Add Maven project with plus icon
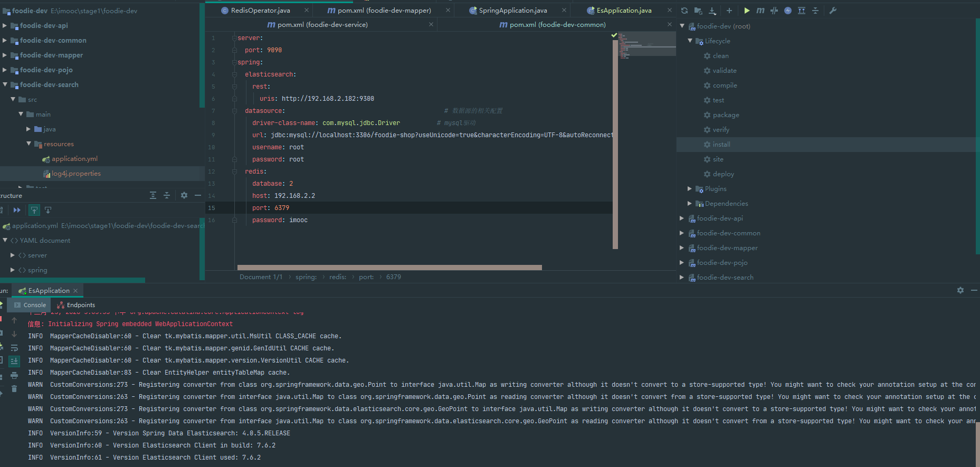Screen dimensions: 980x467 point(729,11)
